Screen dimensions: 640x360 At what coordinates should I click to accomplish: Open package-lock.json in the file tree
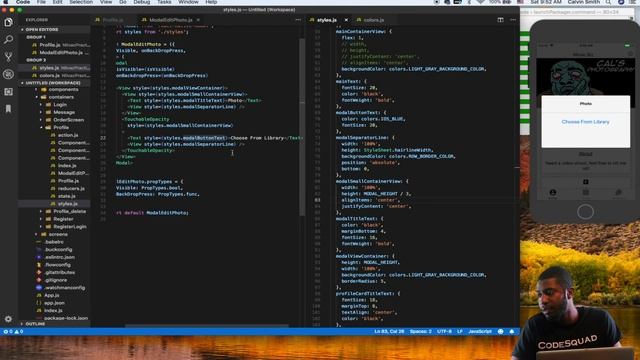click(x=65, y=318)
